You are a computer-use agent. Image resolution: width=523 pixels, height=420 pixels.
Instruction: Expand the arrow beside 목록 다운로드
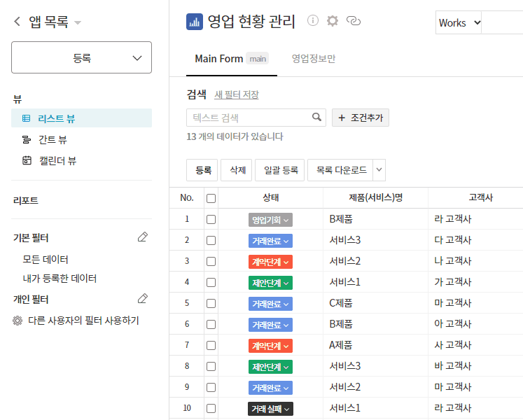click(x=379, y=169)
